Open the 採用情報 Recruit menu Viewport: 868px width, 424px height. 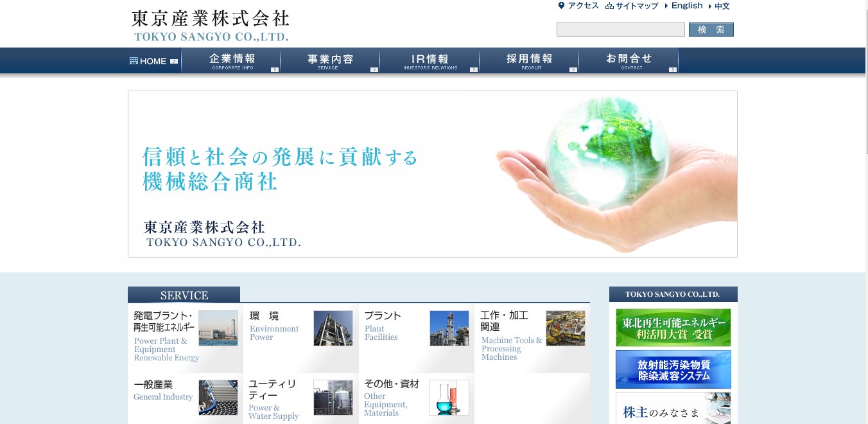(x=529, y=61)
